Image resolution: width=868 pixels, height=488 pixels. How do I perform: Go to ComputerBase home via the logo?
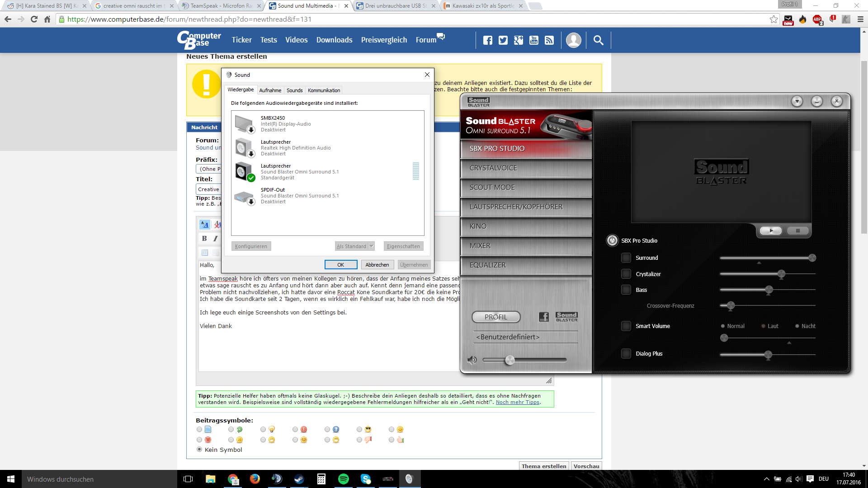point(199,40)
